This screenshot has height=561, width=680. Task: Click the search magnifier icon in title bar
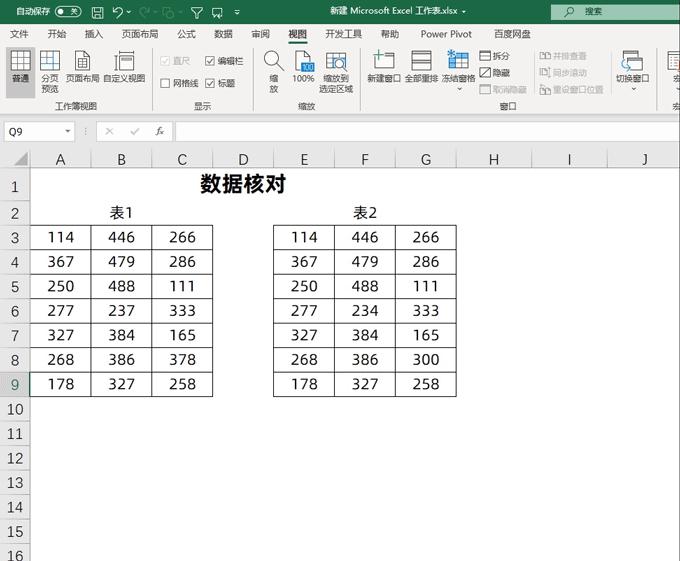569,12
